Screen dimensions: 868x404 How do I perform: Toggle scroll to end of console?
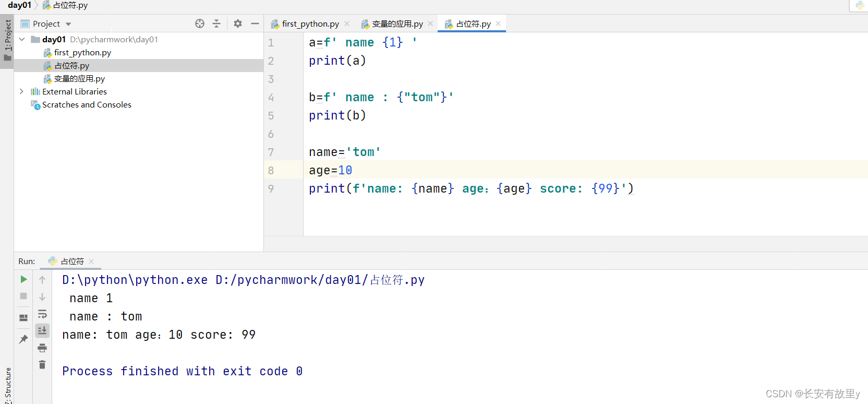pyautogui.click(x=42, y=330)
